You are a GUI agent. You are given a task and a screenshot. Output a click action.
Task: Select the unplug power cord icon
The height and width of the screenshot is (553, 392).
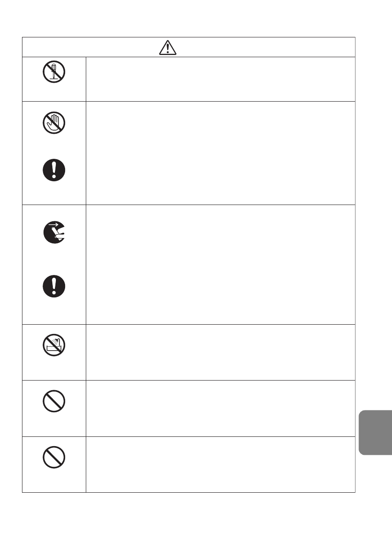[54, 232]
